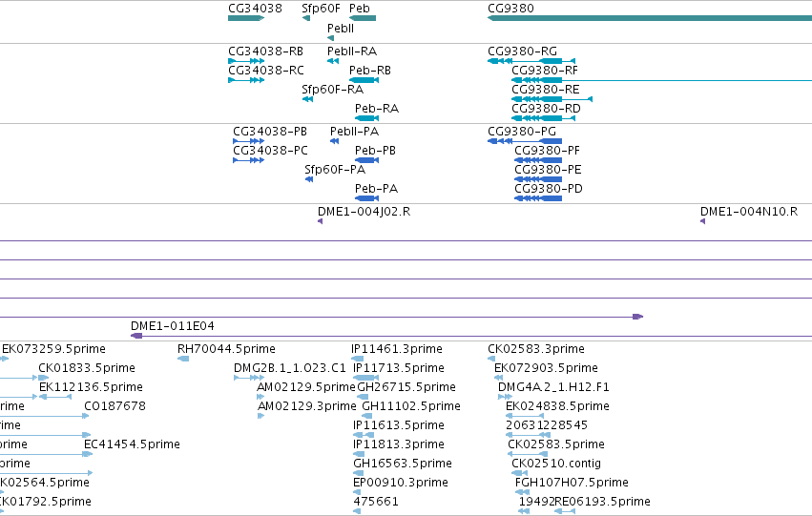Click feature 475661
This screenshot has height=516, width=812.
coord(356,512)
